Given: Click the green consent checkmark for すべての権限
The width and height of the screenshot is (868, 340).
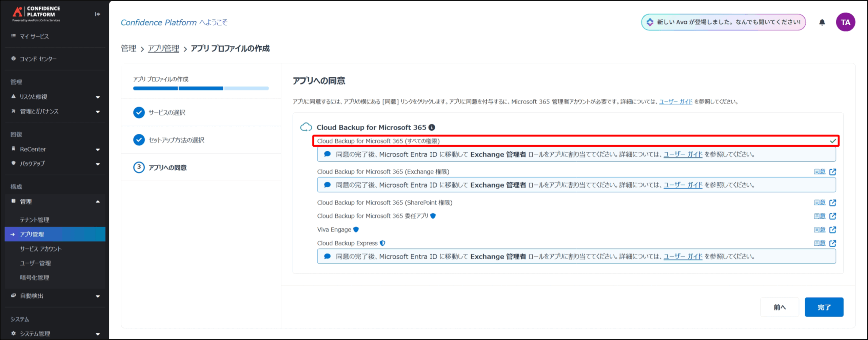Looking at the screenshot, I should [833, 141].
